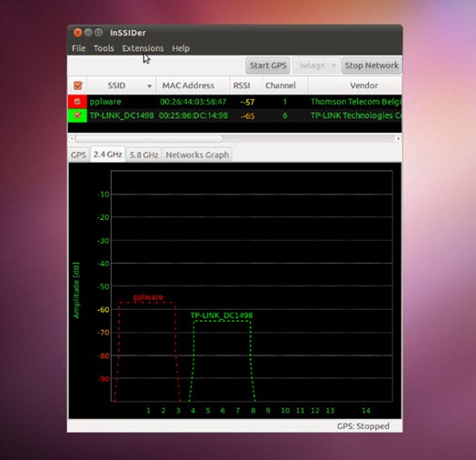Click the scroll-left arrow of table scrollbar
476x460 pixels.
tap(72, 138)
